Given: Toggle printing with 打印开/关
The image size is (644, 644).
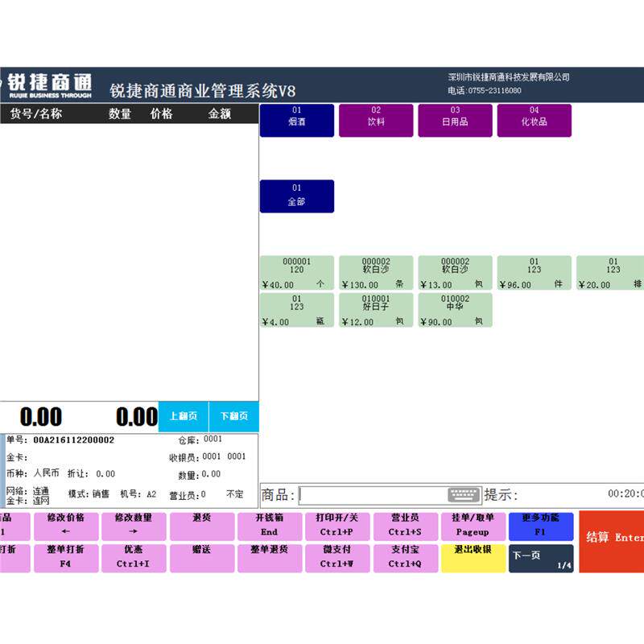Looking at the screenshot, I should click(x=337, y=526).
